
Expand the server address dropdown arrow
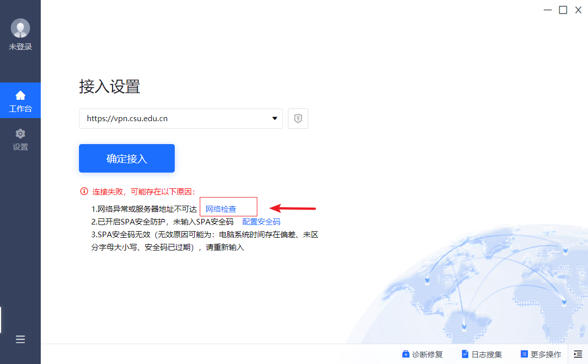(275, 119)
